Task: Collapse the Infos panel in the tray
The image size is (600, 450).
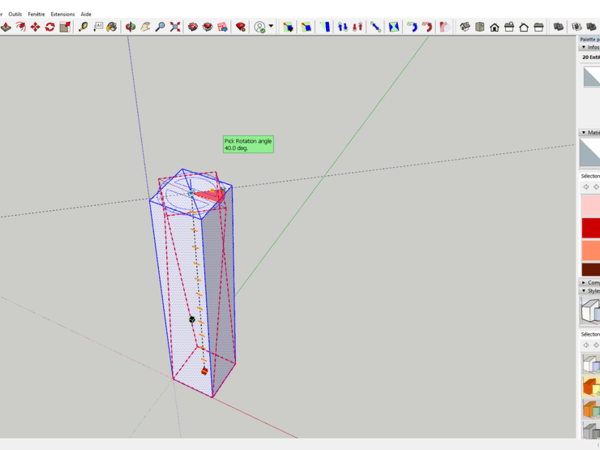Action: coord(583,47)
